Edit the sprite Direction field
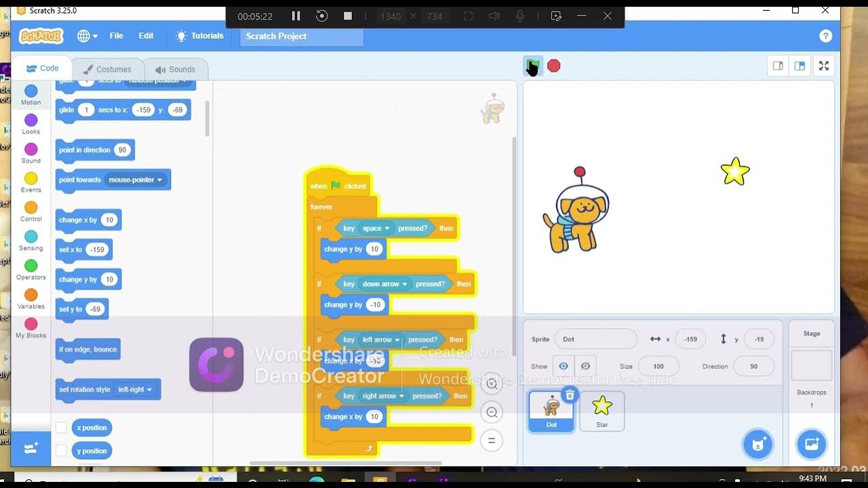The width and height of the screenshot is (868, 488). (753, 366)
